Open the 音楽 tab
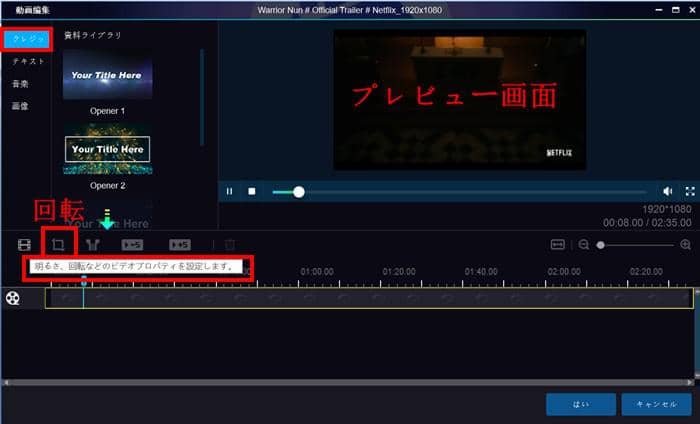 coord(20,83)
